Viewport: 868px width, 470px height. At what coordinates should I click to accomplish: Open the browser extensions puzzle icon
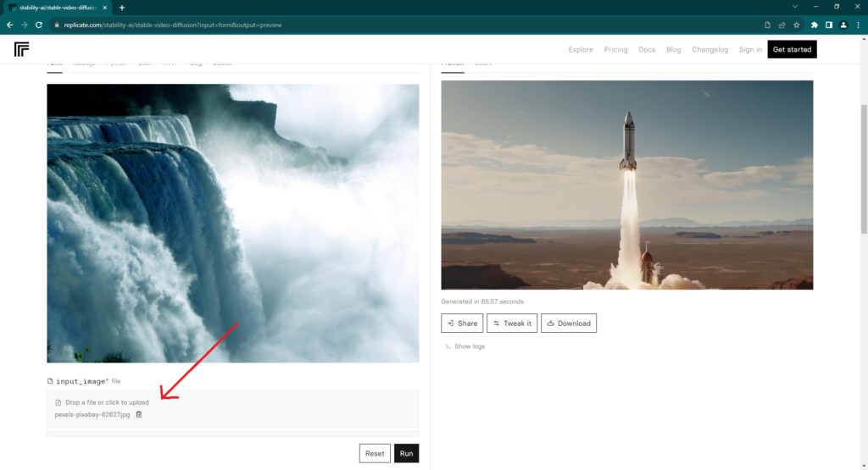[x=815, y=25]
